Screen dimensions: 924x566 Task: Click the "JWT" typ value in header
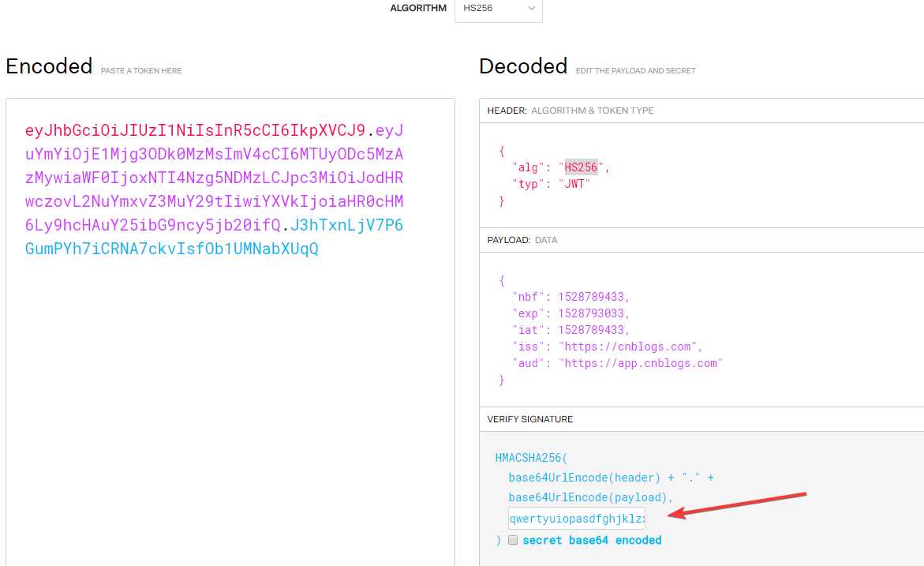click(574, 184)
